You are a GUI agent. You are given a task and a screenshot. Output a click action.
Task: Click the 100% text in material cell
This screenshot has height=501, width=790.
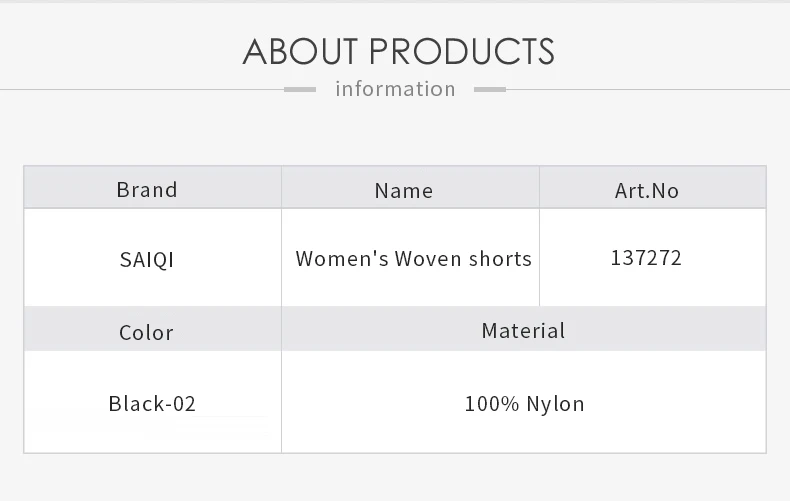[x=491, y=404]
